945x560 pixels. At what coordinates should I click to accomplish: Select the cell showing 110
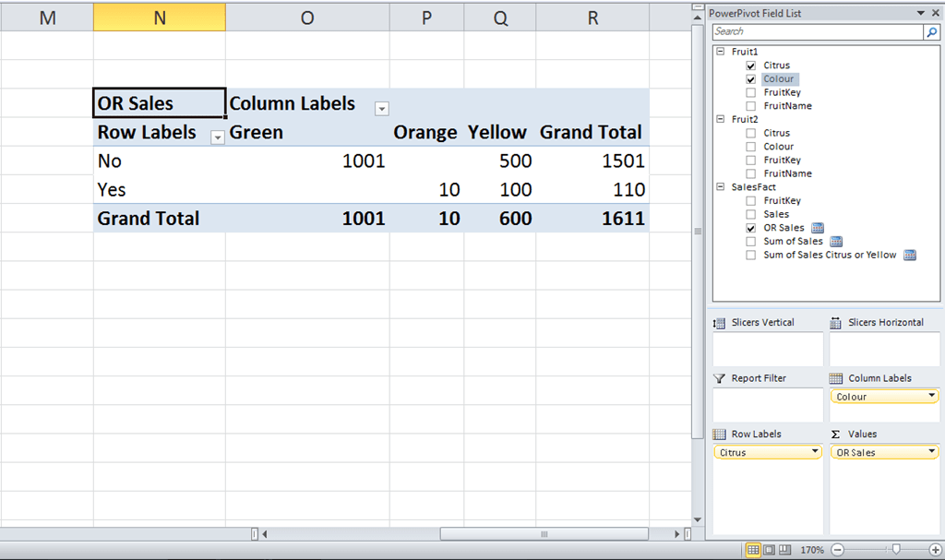(x=593, y=190)
